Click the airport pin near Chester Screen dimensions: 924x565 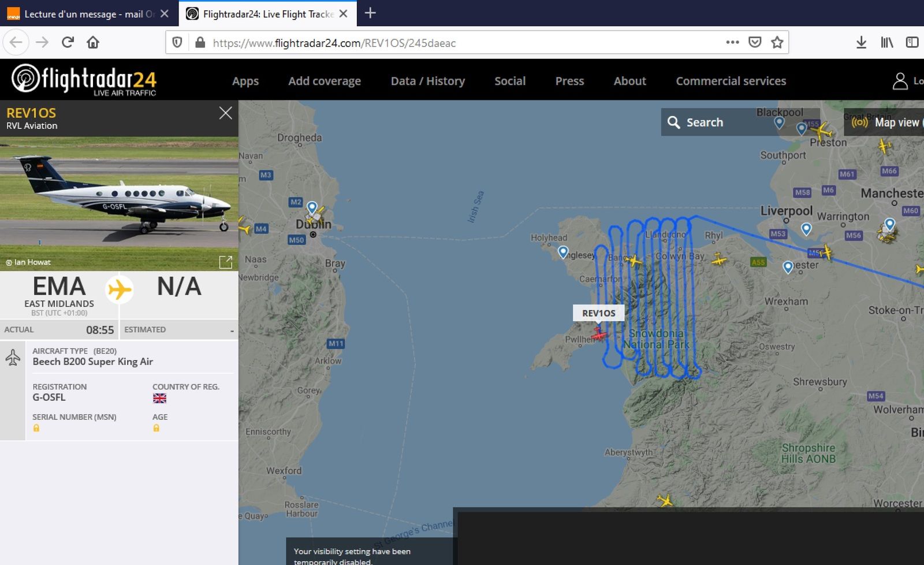coord(788,267)
